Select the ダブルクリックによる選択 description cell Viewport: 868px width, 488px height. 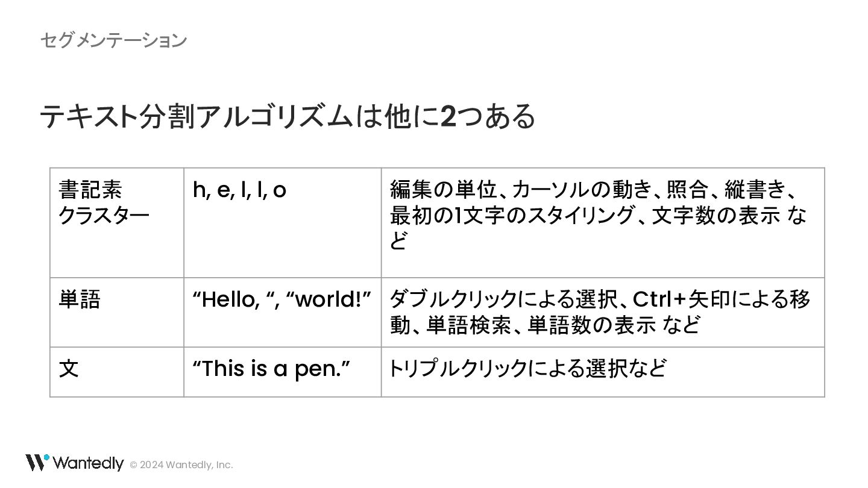(x=603, y=313)
